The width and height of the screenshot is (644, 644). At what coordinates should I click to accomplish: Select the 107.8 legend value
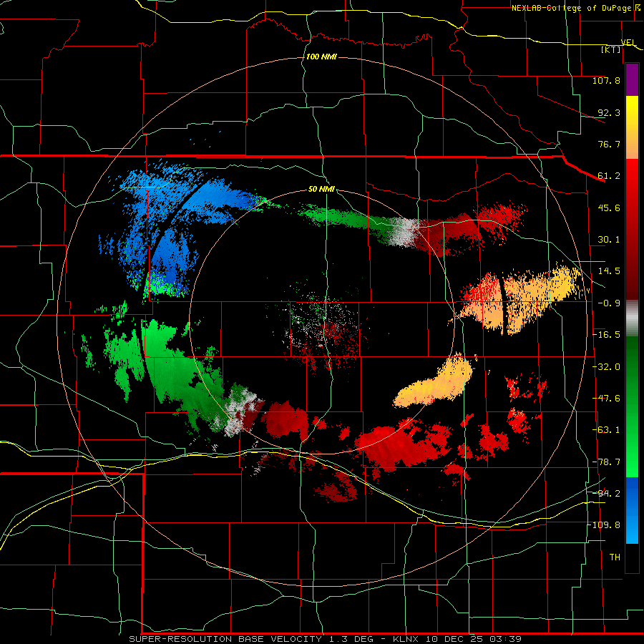tap(606, 80)
